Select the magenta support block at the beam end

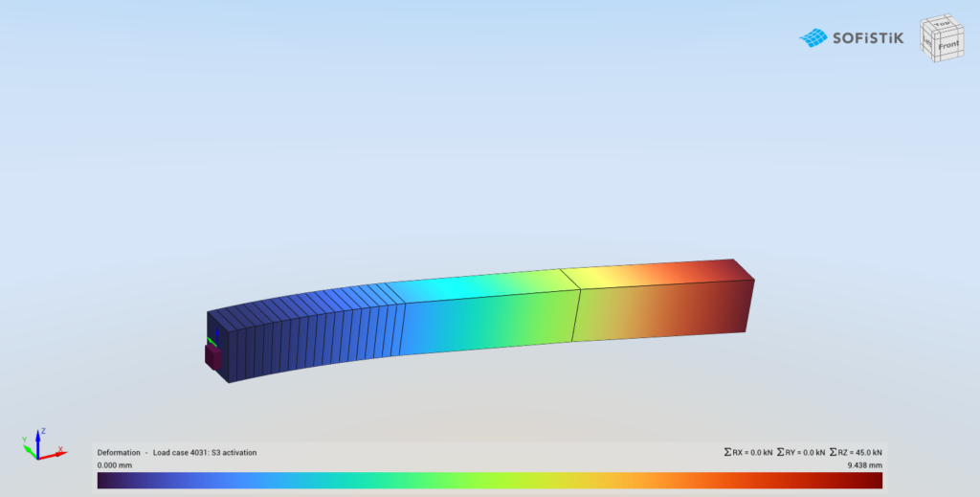pyautogui.click(x=213, y=356)
